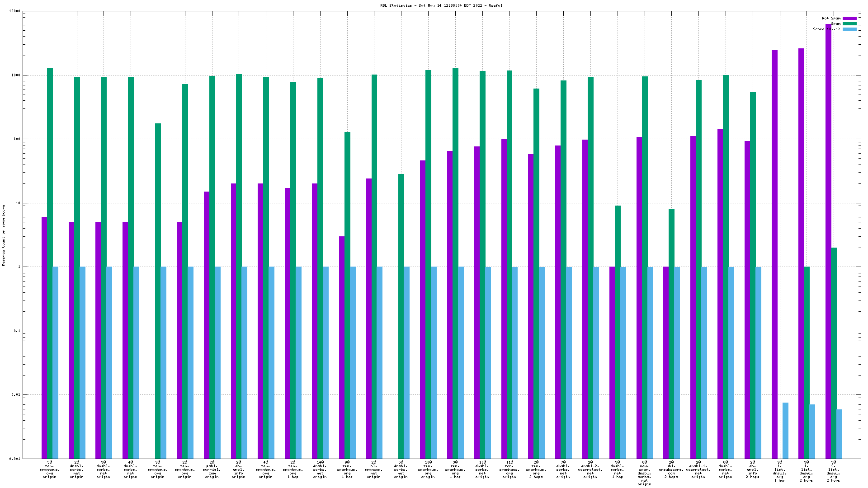Click the 2.list.dnswl.org 2 hops axis label
Screen dimensions: 868x488
click(833, 471)
